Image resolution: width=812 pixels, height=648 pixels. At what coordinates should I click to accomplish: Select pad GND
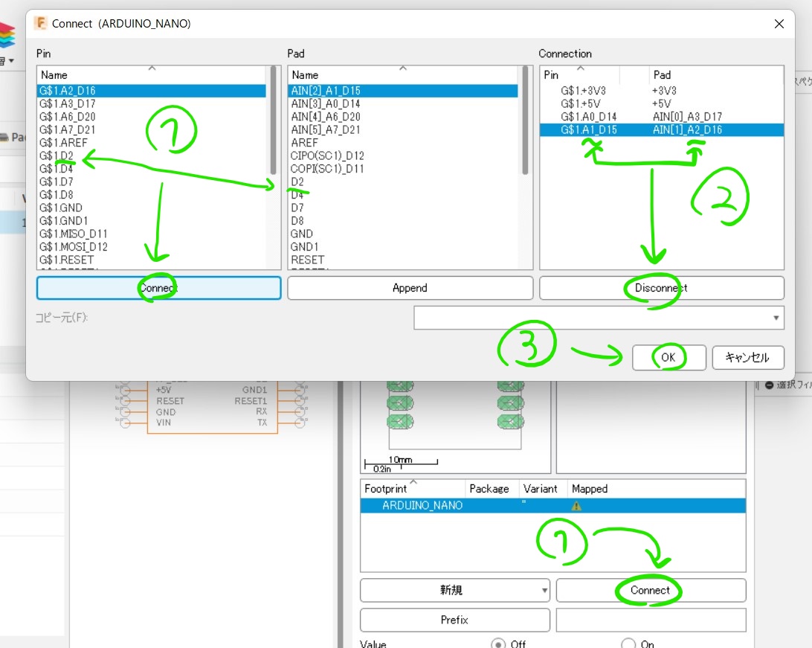tap(403, 234)
